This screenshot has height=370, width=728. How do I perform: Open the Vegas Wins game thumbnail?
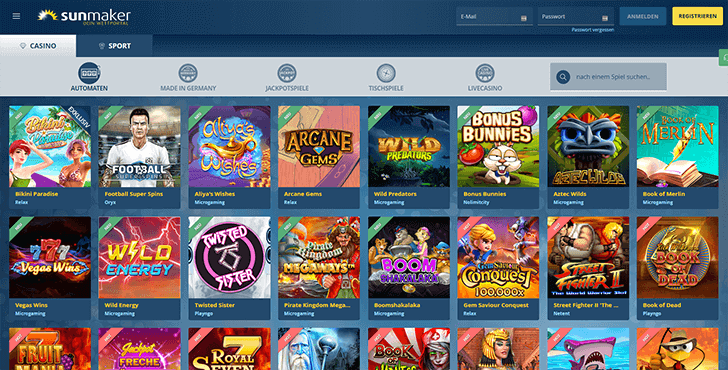pyautogui.click(x=50, y=258)
